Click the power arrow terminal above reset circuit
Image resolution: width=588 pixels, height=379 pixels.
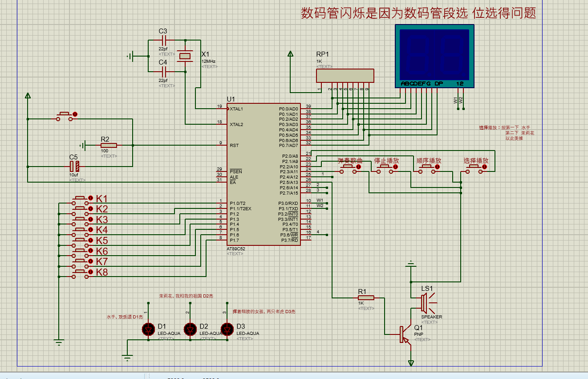click(x=28, y=95)
